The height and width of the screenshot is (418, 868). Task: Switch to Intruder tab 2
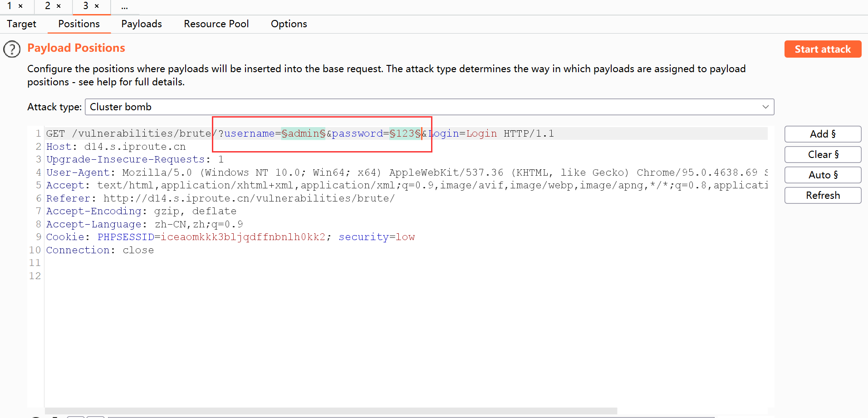(x=48, y=6)
